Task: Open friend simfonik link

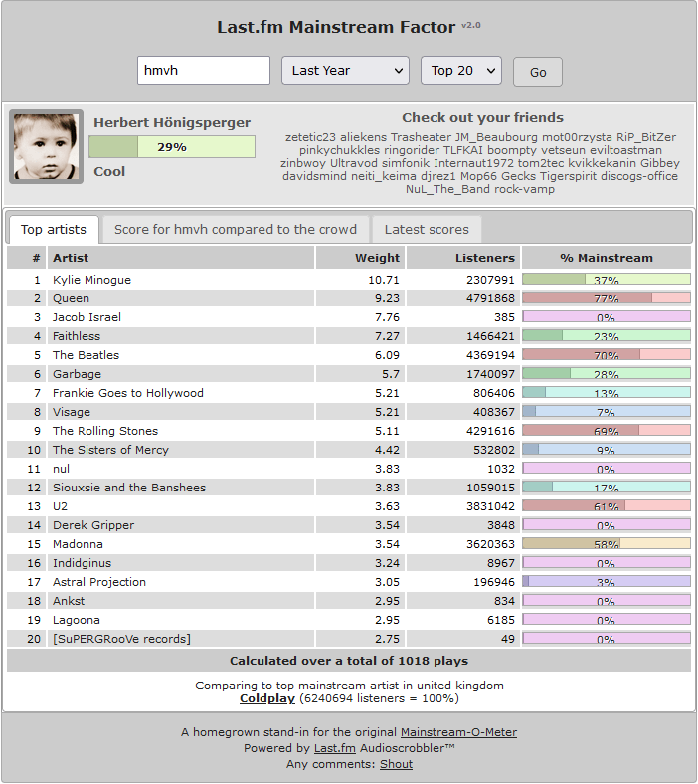Action: (406, 163)
